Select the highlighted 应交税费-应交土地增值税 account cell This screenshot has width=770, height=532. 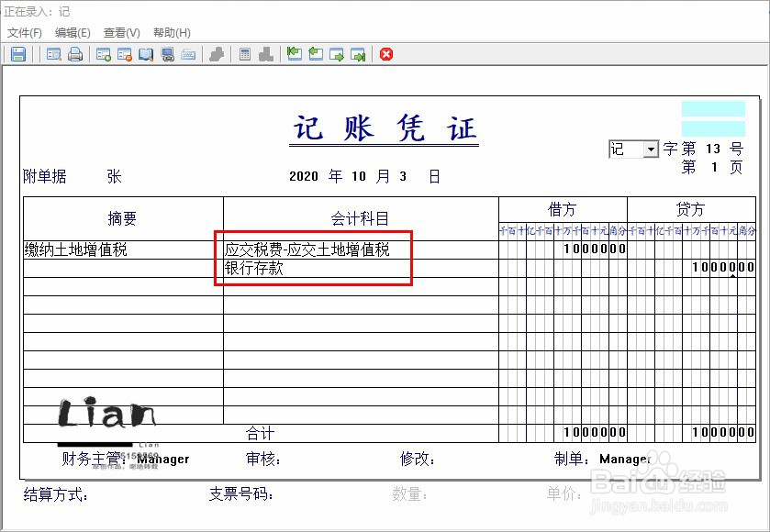(309, 249)
